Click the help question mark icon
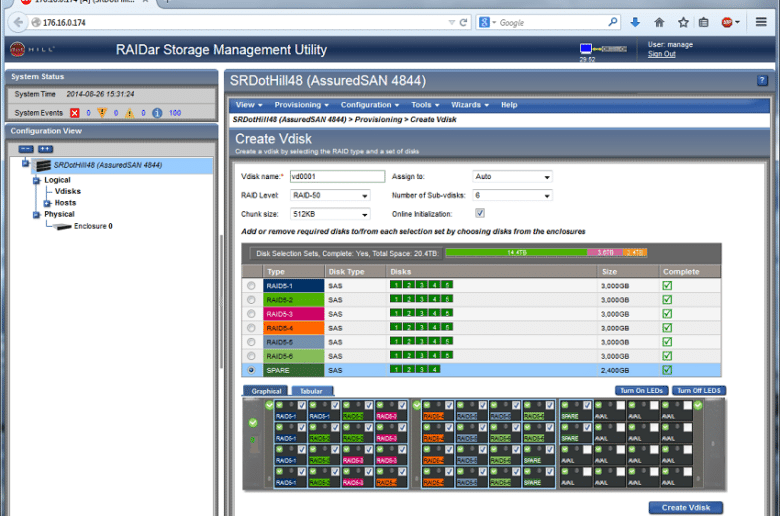780x516 pixels. (x=762, y=80)
